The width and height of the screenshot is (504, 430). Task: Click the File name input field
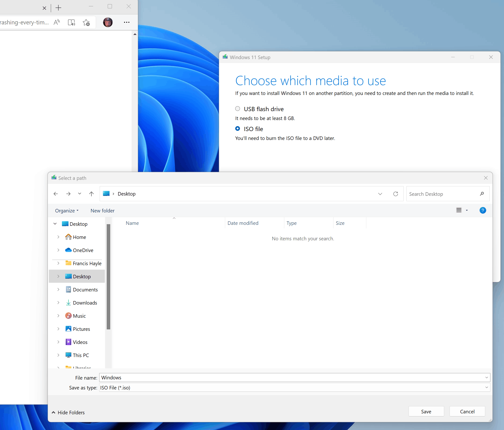tap(292, 377)
